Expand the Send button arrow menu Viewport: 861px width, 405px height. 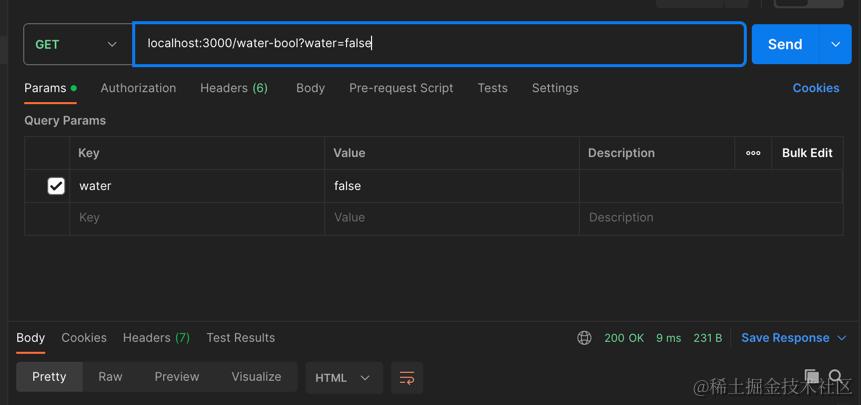point(835,44)
